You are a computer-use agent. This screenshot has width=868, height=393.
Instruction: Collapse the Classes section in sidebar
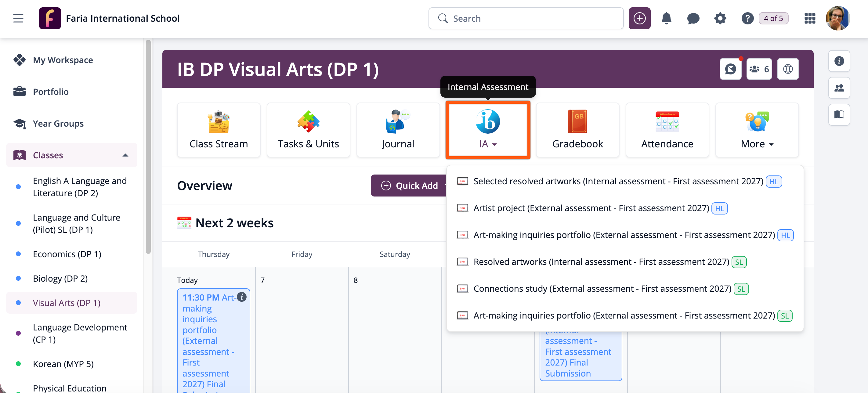click(125, 155)
